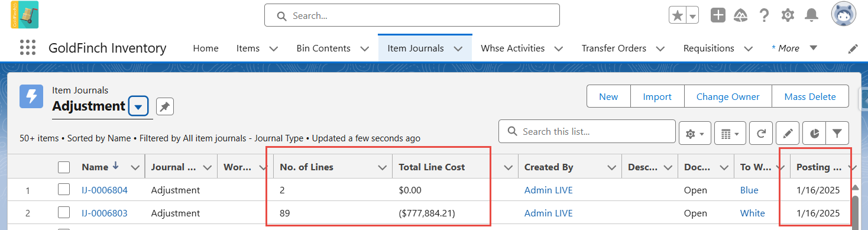Open the Notifications bell
This screenshot has width=868, height=230.
pyautogui.click(x=812, y=15)
